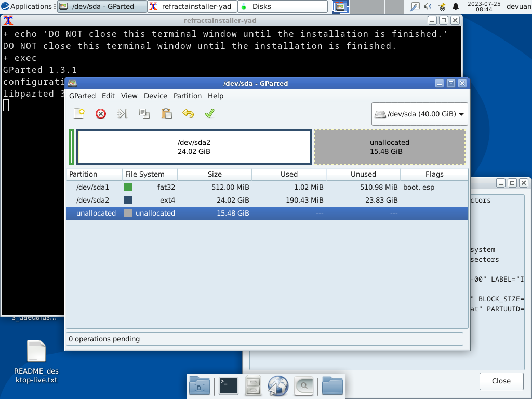Open the Edit menu
532x399 pixels.
108,96
